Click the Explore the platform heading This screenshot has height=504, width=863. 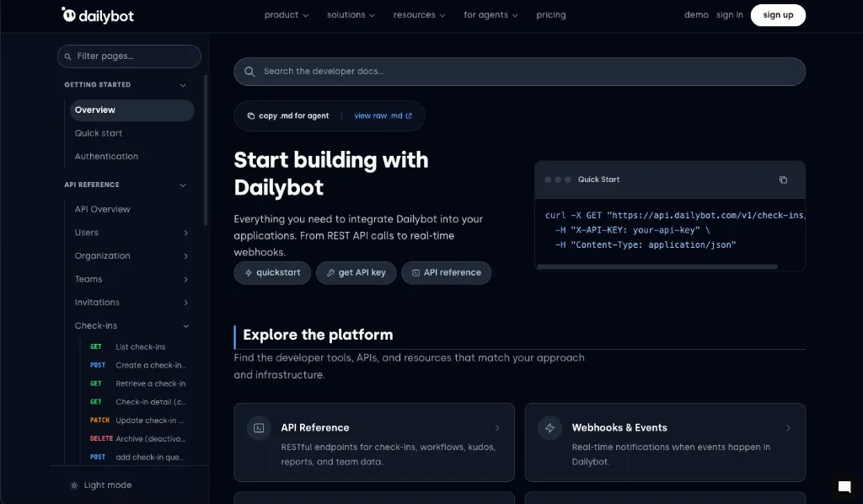coord(318,335)
